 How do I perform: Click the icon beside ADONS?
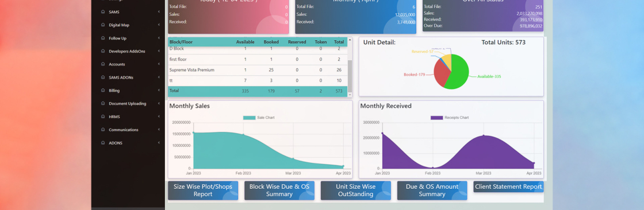pos(103,143)
